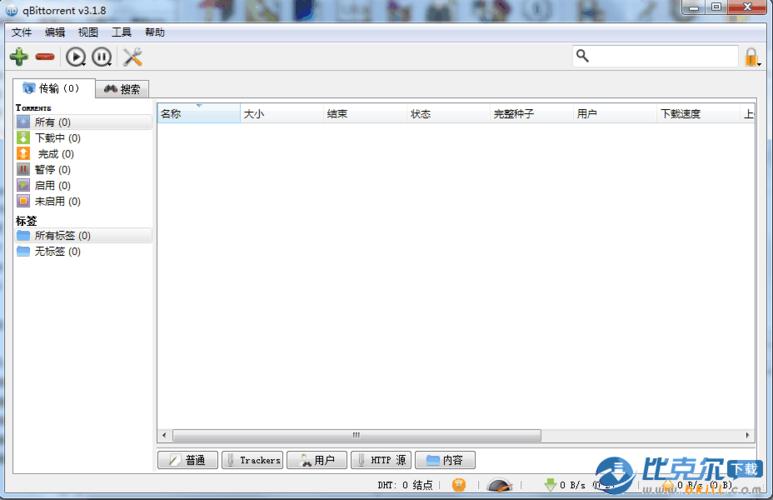This screenshot has width=773, height=500.
Task: Click the green download speed arrow icon
Action: 550,485
